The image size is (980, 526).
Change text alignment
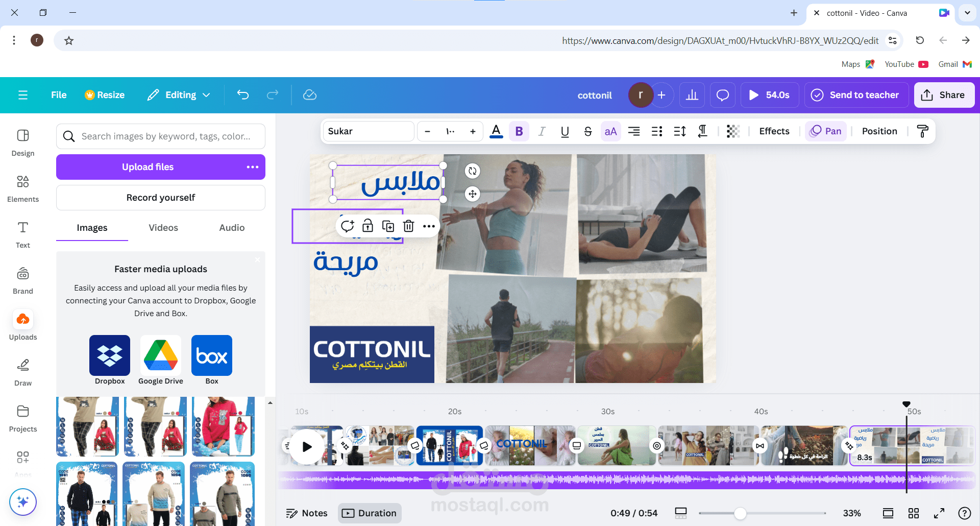click(634, 131)
